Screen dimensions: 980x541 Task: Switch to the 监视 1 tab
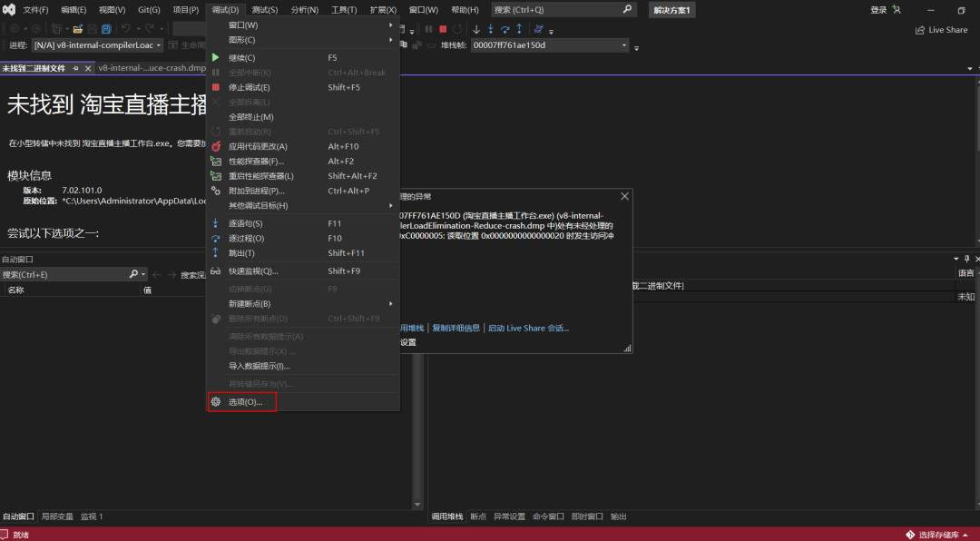pos(92,516)
